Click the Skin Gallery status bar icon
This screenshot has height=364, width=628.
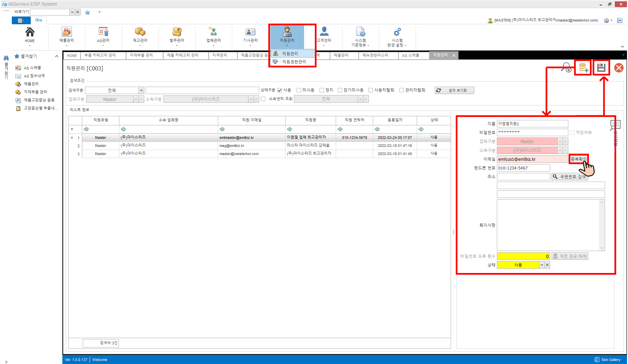pos(597,360)
